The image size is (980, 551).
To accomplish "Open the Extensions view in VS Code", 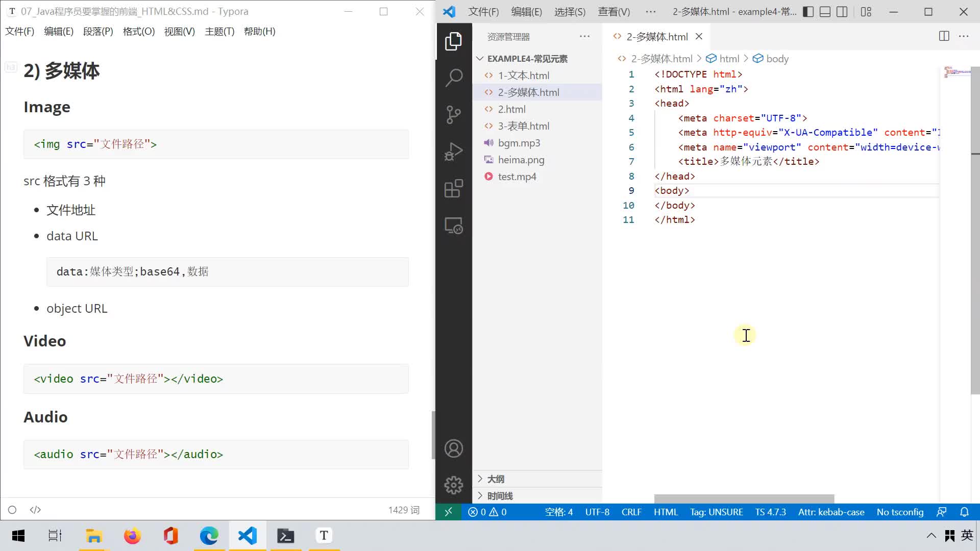I will click(453, 188).
